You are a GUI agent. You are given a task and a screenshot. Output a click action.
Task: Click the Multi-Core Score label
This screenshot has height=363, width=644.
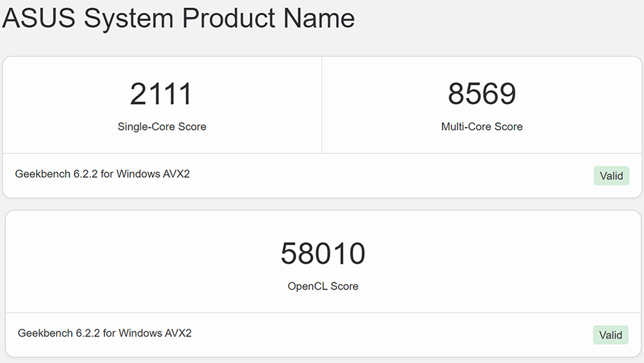tap(482, 126)
